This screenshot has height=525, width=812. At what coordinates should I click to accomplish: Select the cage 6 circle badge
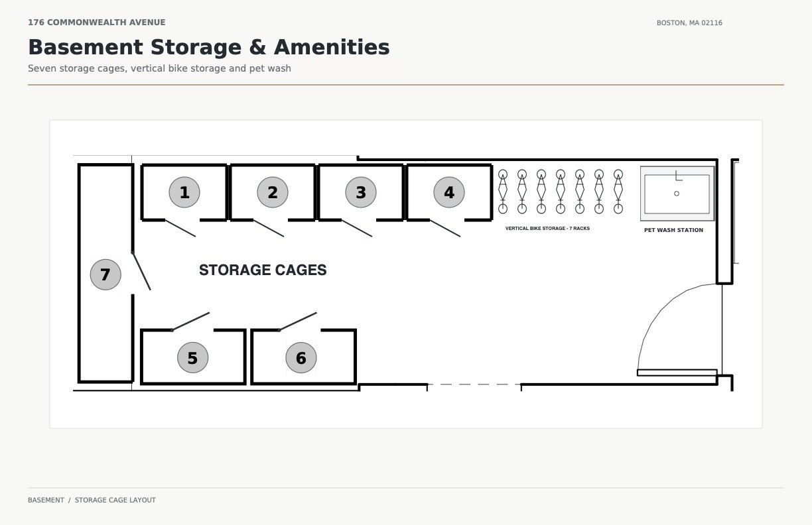point(301,358)
